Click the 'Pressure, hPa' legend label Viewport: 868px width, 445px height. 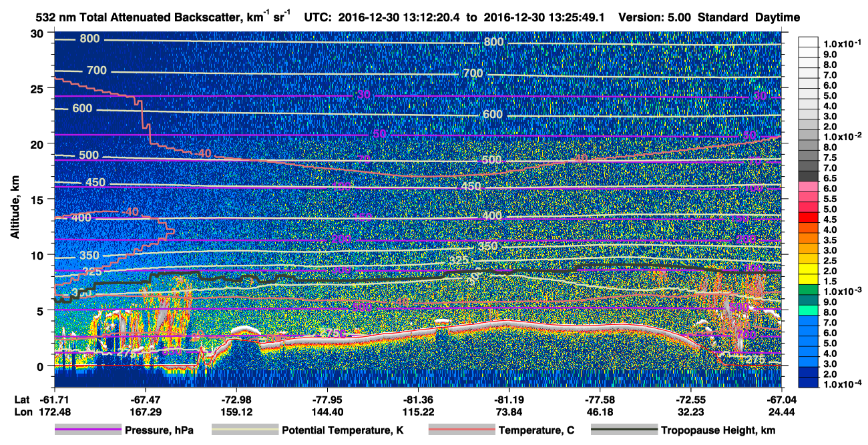tap(159, 430)
